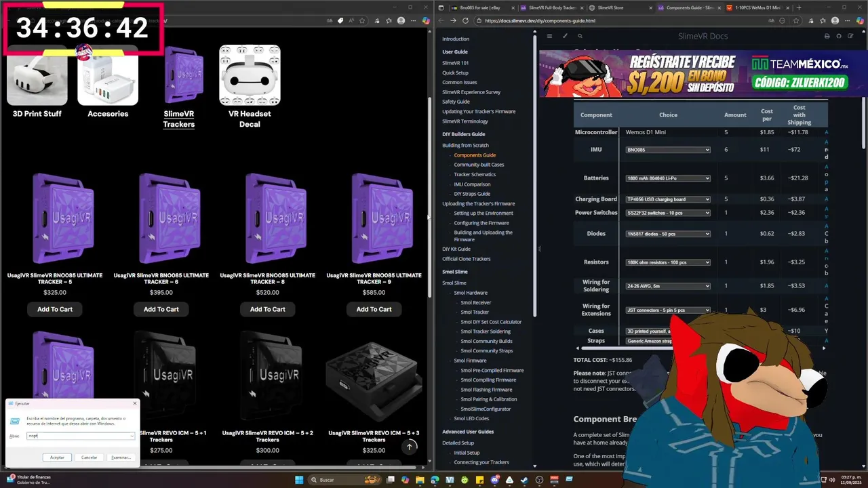Open the 3D Print Stuff category thumbnail
This screenshot has height=488, width=868.
pos(37,75)
